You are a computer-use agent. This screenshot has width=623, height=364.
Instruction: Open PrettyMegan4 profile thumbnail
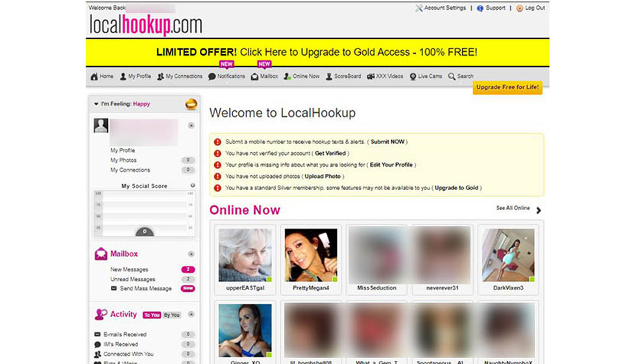(311, 255)
